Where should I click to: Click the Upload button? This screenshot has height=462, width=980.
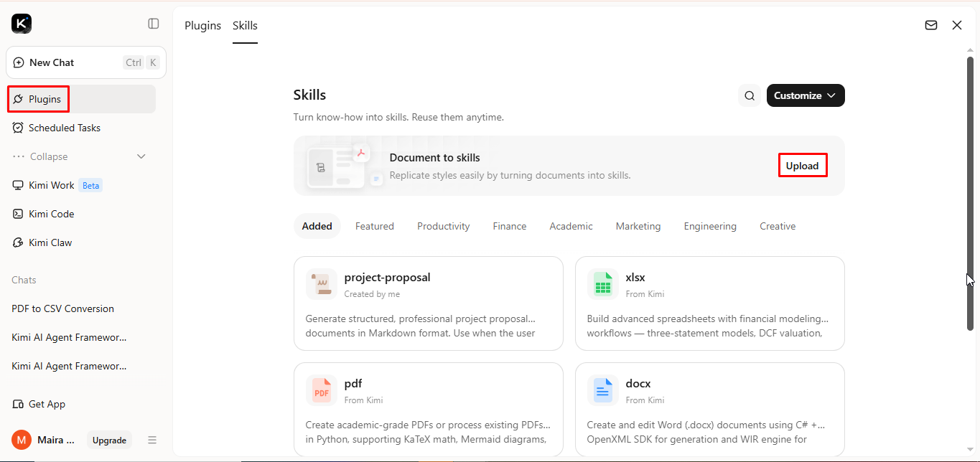click(x=803, y=166)
